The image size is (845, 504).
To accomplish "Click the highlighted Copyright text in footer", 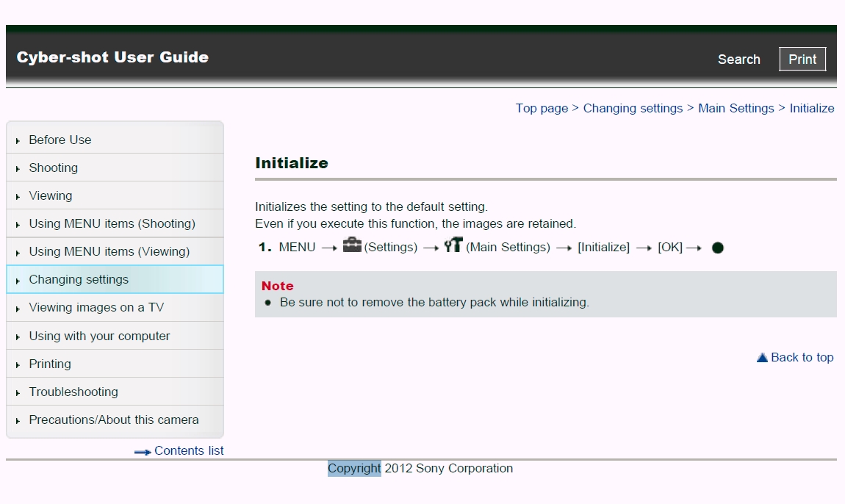I will point(354,468).
